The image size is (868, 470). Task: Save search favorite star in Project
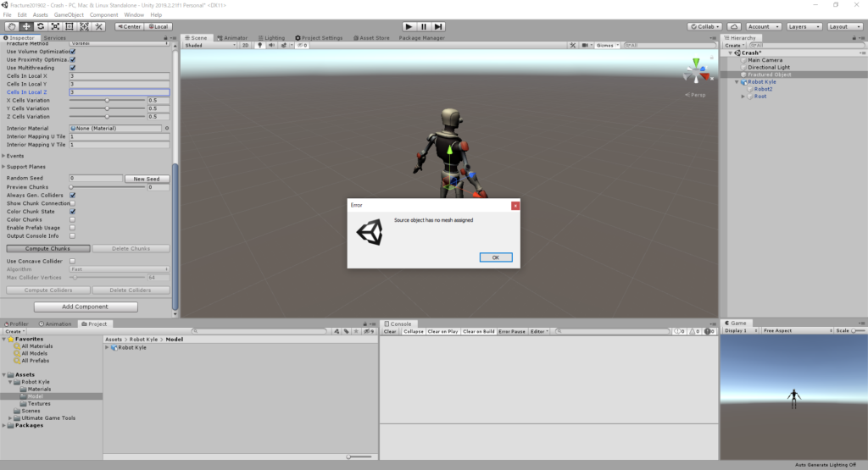tap(357, 331)
